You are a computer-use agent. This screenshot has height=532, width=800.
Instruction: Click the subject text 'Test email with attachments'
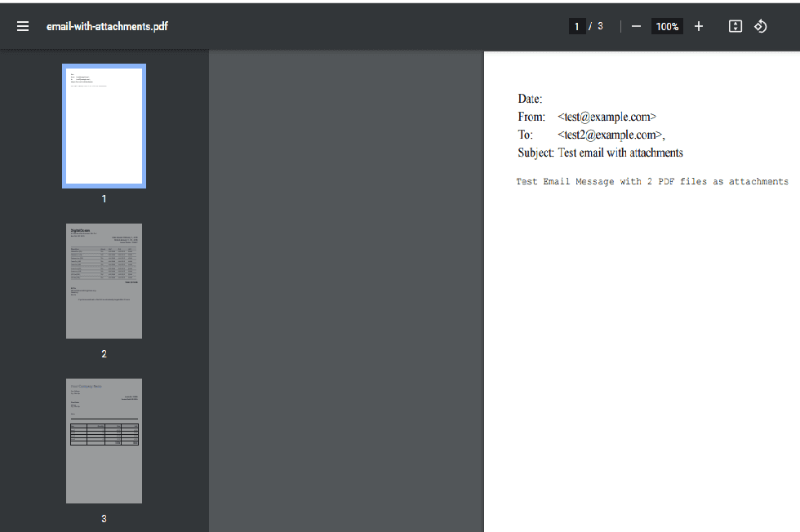point(620,153)
